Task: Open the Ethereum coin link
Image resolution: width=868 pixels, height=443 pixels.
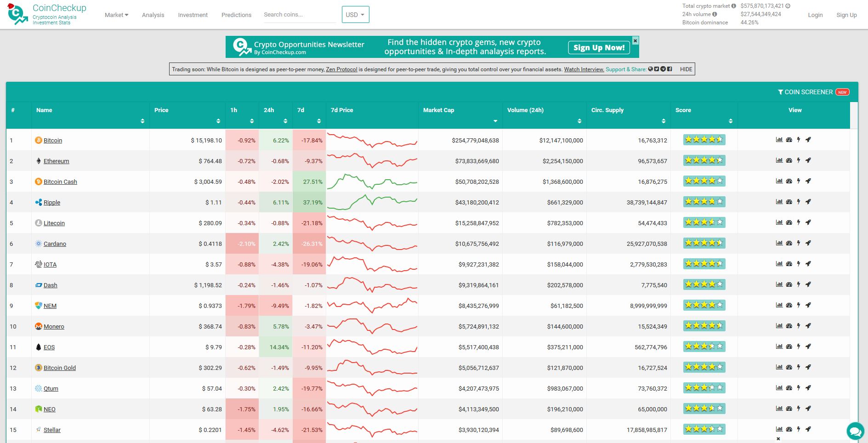Action: coord(57,161)
